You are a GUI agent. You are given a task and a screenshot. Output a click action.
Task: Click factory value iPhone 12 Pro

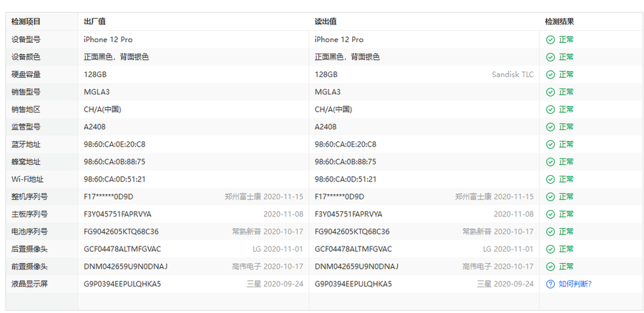[109, 40]
